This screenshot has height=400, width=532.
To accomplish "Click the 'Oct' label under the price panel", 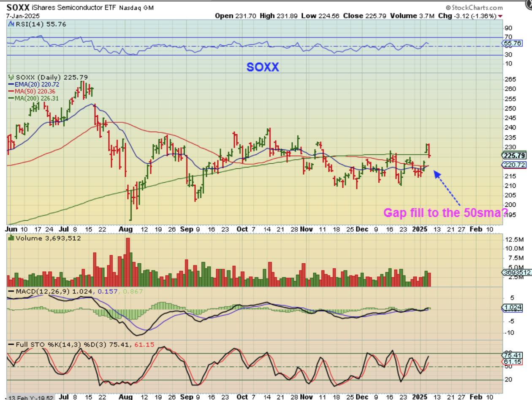I will coord(242,229).
